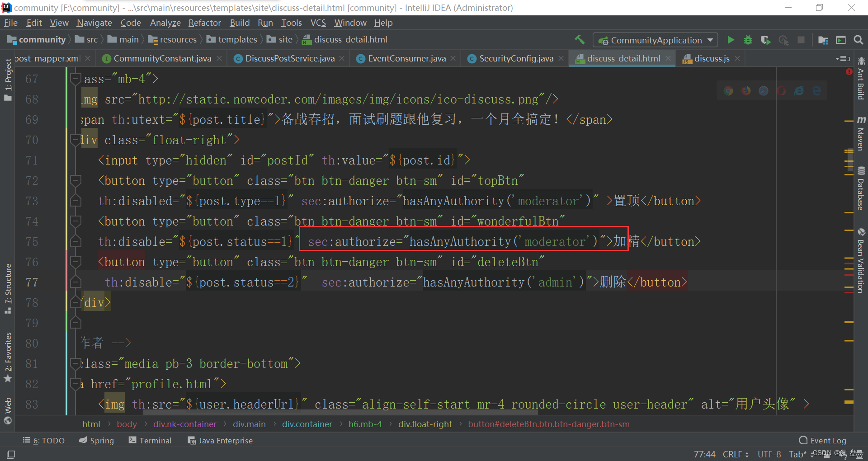Viewport: 868px width, 461px height.
Task: Click the Search Everywhere magnifier icon
Action: click(859, 40)
